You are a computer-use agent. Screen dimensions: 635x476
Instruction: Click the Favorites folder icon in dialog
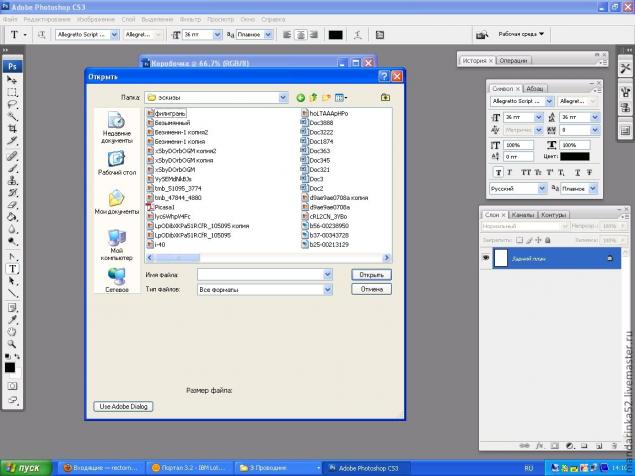385,97
